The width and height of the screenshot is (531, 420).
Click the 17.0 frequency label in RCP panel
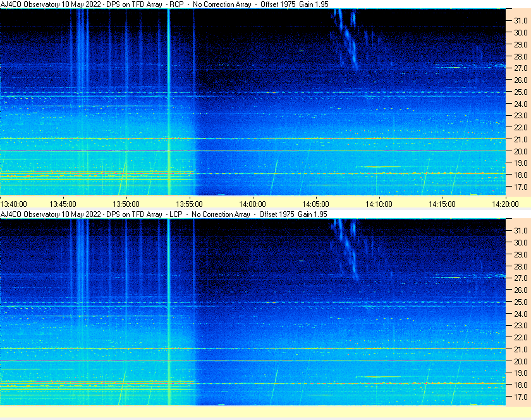[x=521, y=187]
